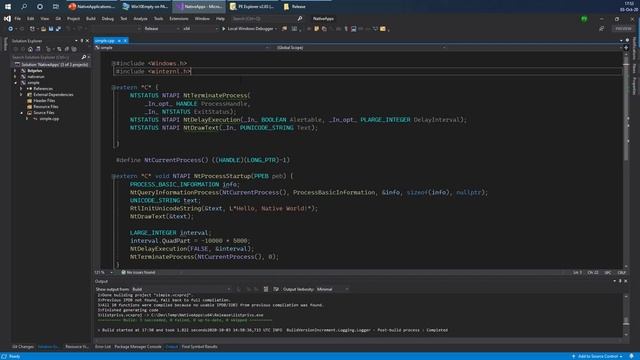Expand the nativerun project node

coord(16,77)
